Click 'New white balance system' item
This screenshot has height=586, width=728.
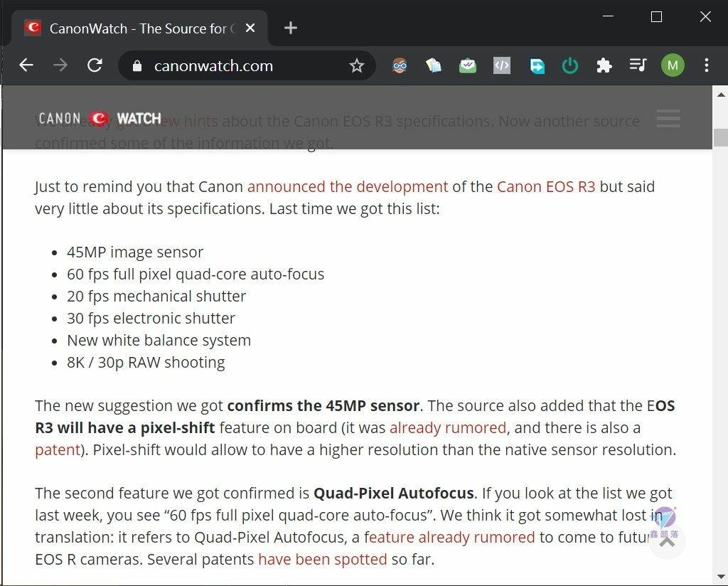pyautogui.click(x=159, y=341)
